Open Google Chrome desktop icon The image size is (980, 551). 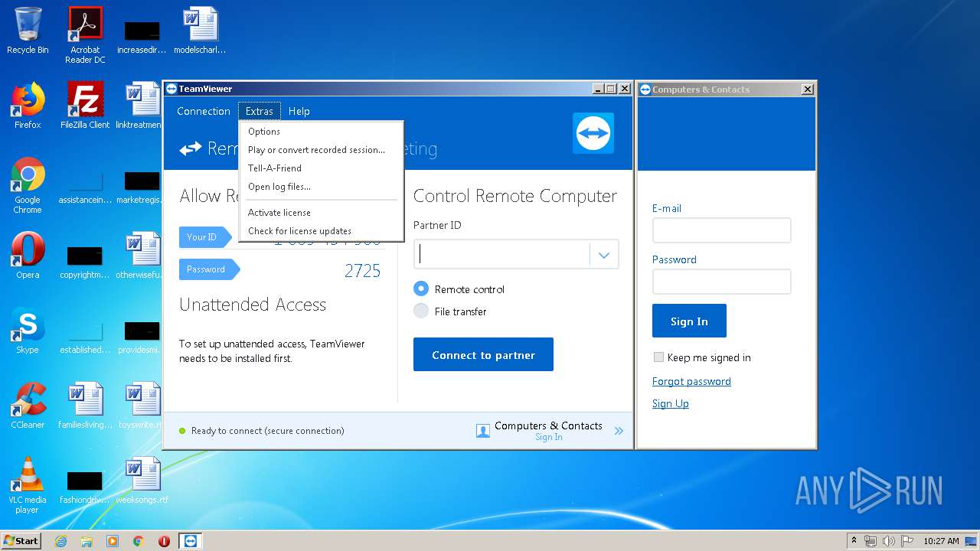(28, 184)
